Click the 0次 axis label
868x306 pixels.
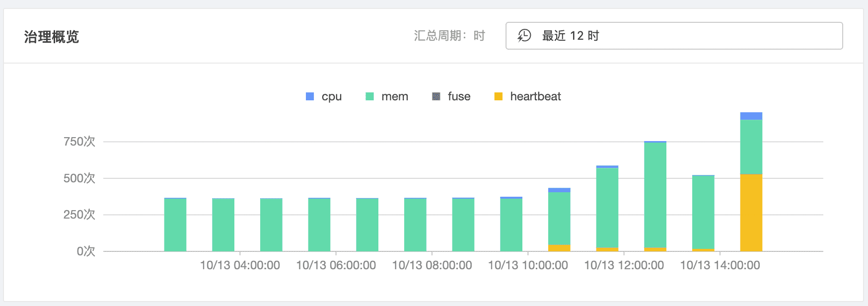pyautogui.click(x=86, y=251)
